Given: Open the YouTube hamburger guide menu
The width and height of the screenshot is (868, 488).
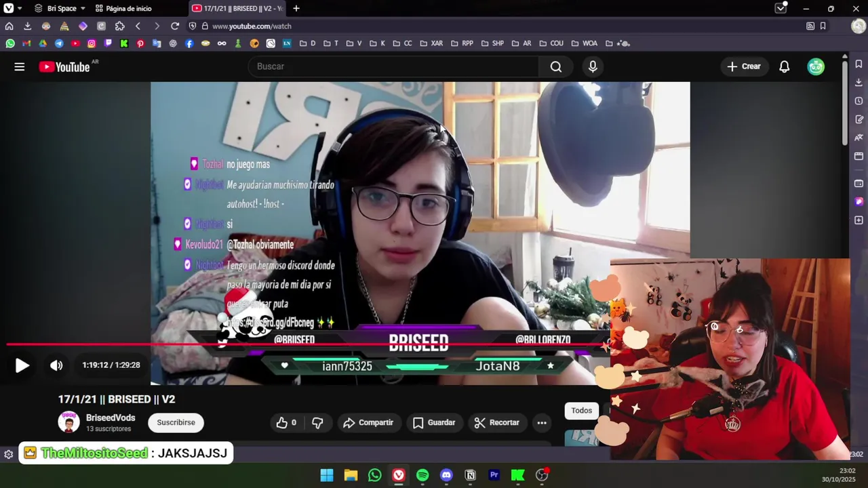Looking at the screenshot, I should [19, 66].
